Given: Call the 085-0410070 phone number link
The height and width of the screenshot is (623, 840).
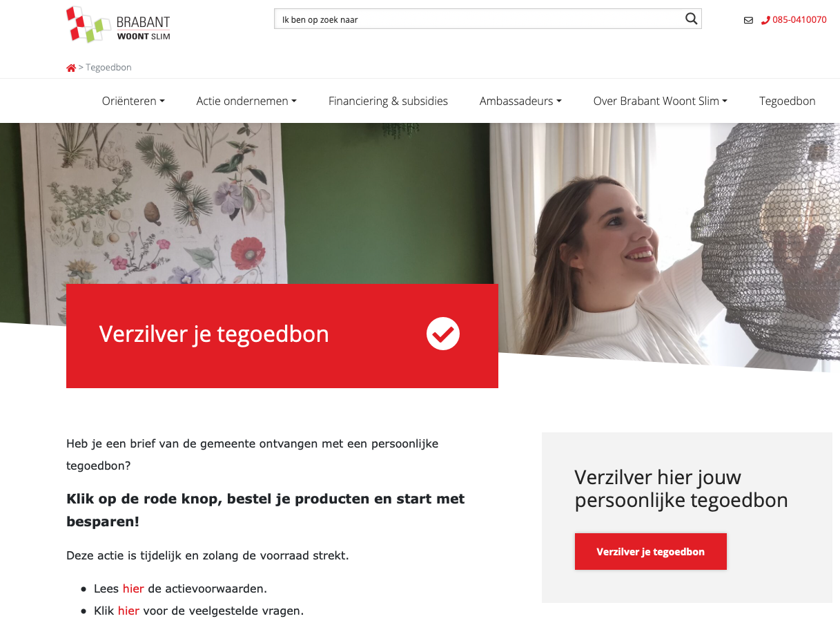Looking at the screenshot, I should (799, 20).
